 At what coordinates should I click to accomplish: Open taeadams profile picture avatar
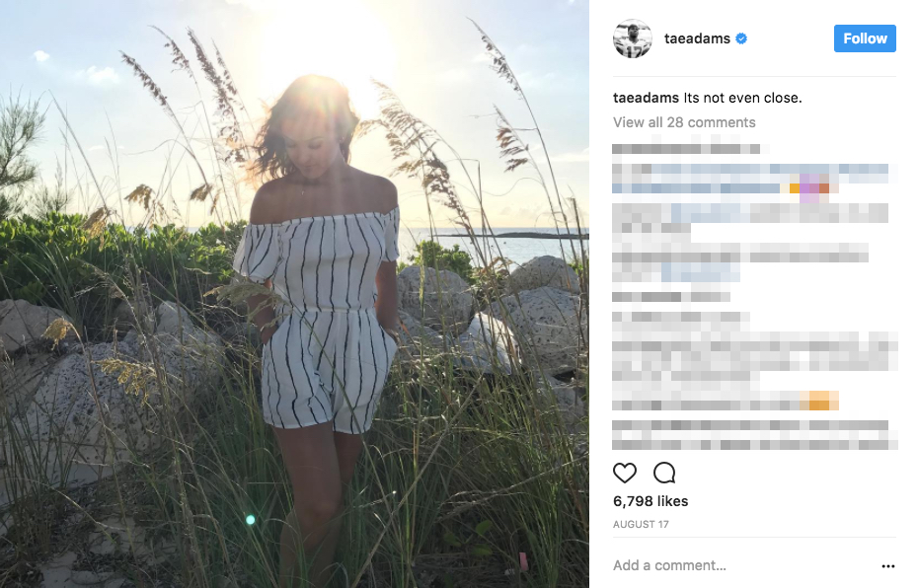point(633,38)
